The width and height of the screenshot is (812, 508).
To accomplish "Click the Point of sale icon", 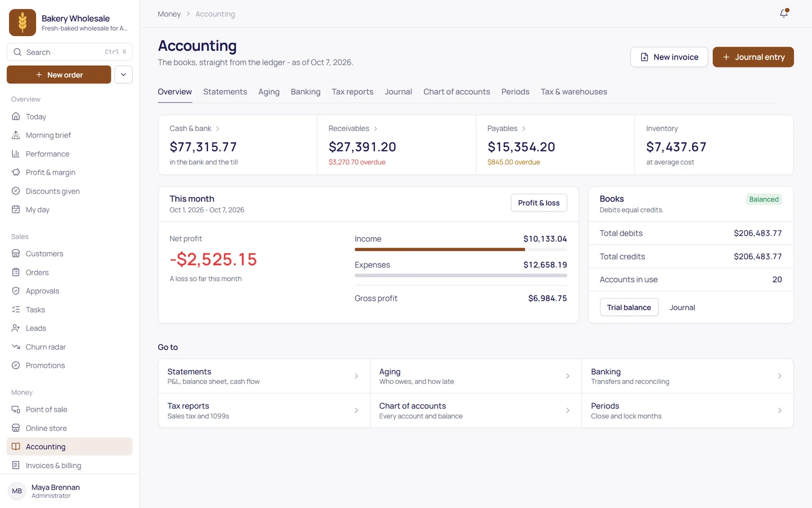I will [x=16, y=409].
